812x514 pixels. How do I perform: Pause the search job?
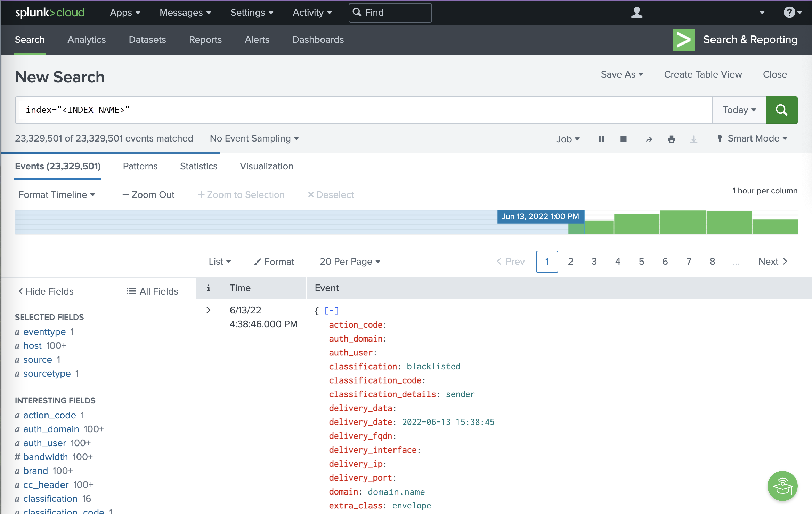[x=601, y=139]
